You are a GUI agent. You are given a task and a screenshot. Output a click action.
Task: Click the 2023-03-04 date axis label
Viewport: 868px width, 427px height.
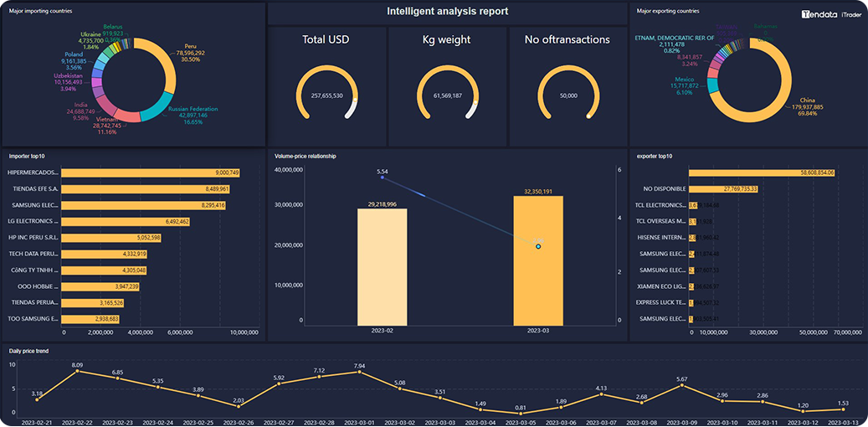(480, 423)
